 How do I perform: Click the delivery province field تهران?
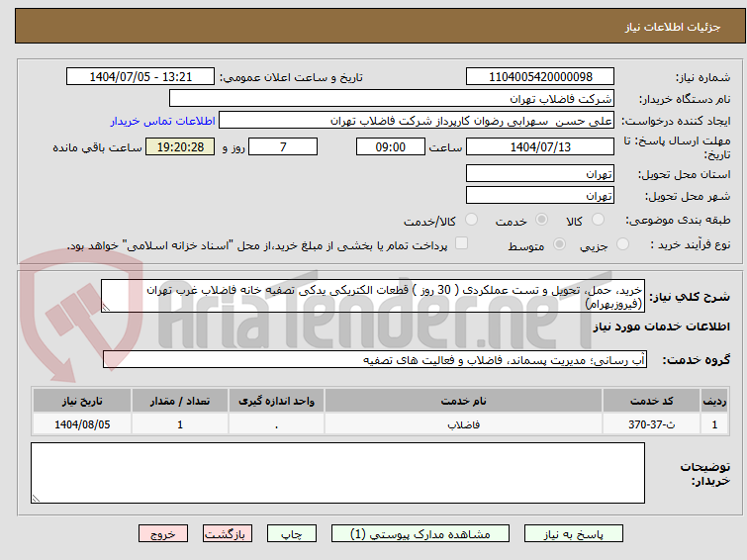(540, 173)
